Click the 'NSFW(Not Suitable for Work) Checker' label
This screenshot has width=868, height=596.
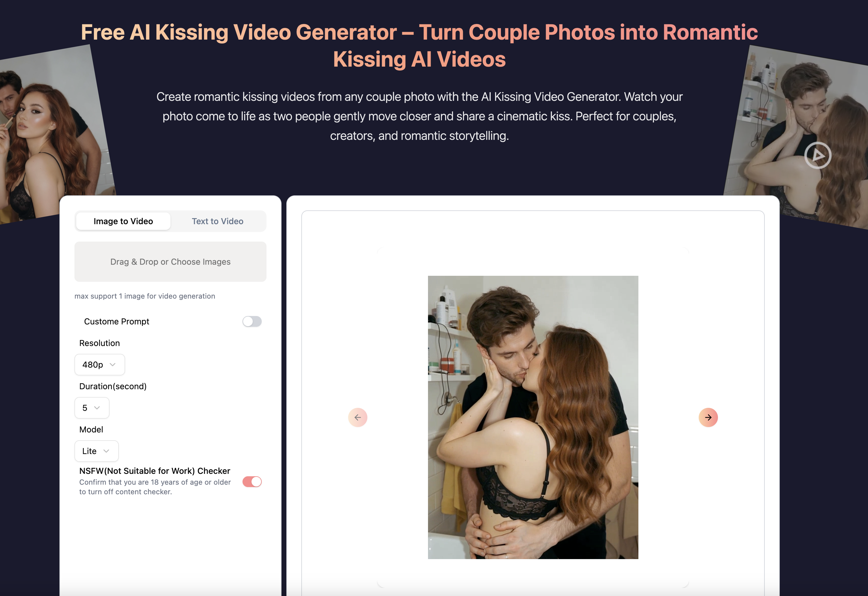click(155, 471)
